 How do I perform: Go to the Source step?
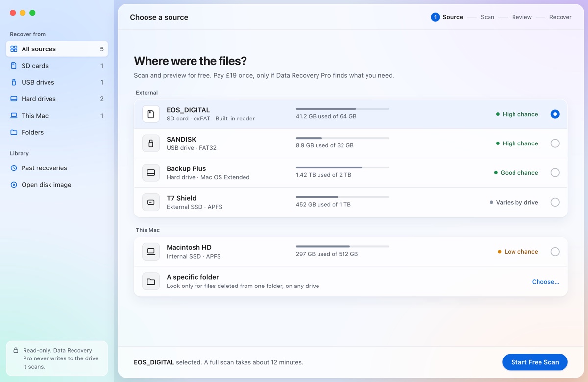pyautogui.click(x=447, y=17)
